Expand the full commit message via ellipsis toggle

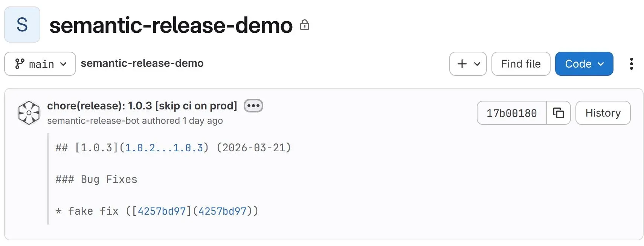point(253,105)
